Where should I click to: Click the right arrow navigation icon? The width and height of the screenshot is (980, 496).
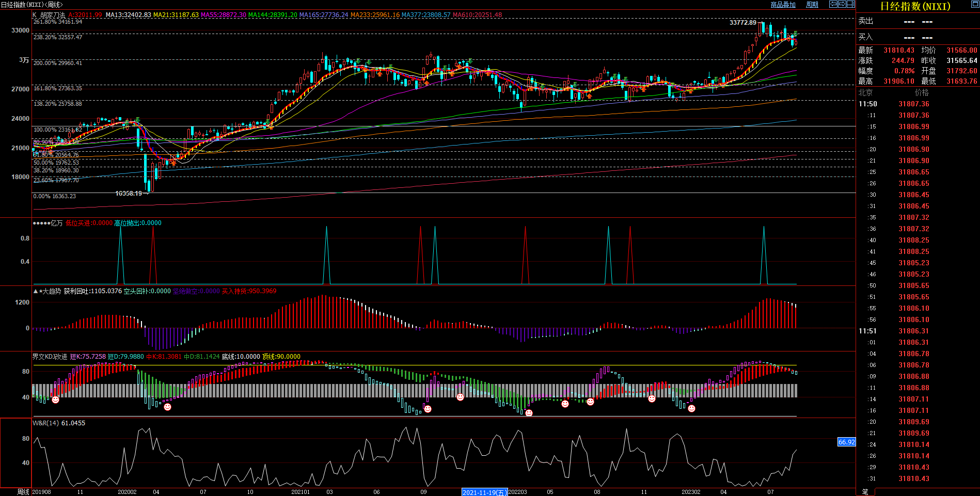[x=842, y=4]
